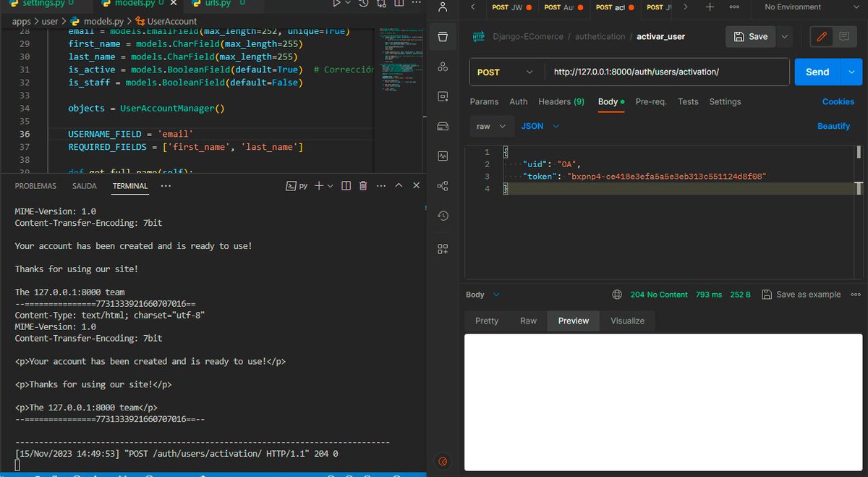Open a new Postman request tab
The width and height of the screenshot is (868, 477).
coord(710,7)
